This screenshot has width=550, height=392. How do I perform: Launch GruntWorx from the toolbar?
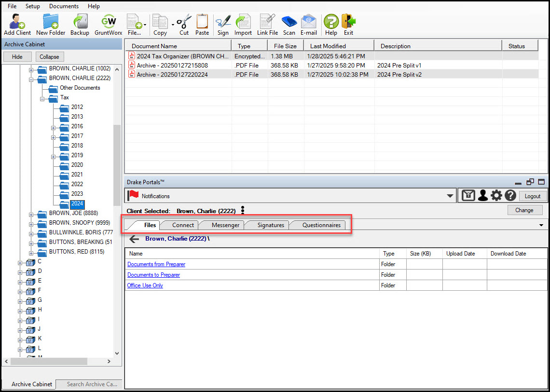tap(109, 25)
